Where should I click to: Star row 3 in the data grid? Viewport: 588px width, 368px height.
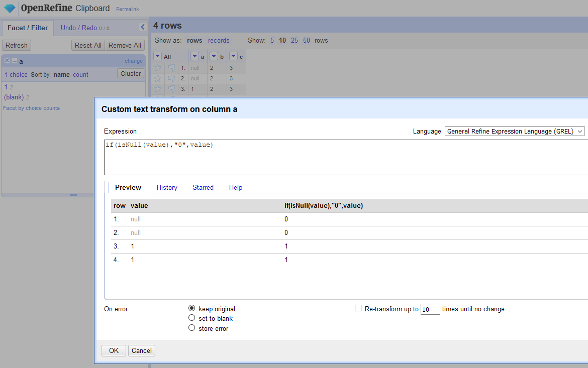(x=158, y=89)
